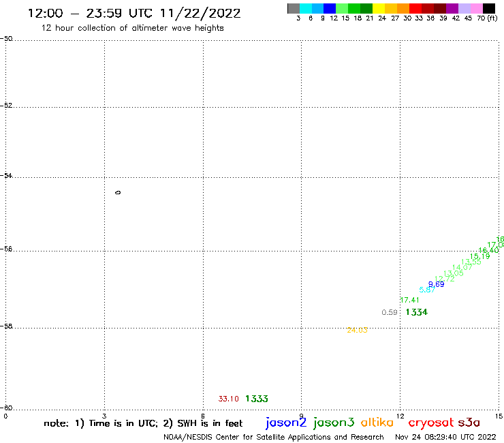The height and width of the screenshot is (443, 504).
Task: Click the 'Nov 24 08:29:40 UTC 2022' timestamp
Action: tap(445, 437)
